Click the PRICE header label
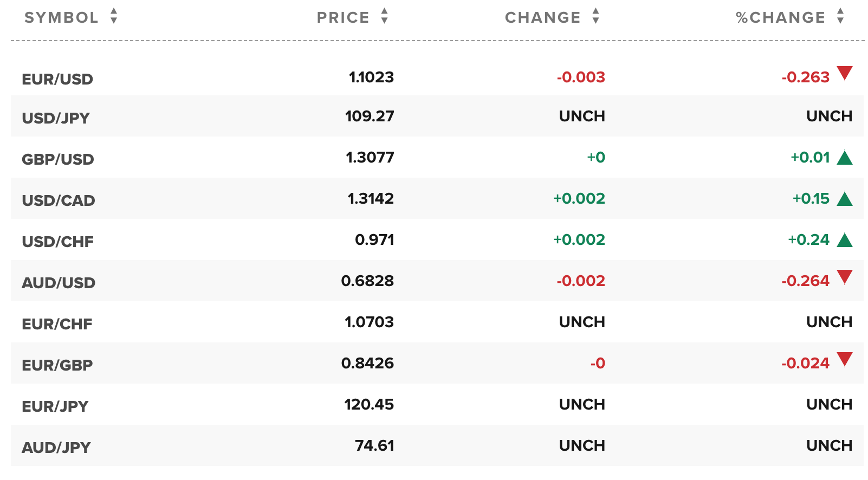868x480 pixels. point(343,17)
